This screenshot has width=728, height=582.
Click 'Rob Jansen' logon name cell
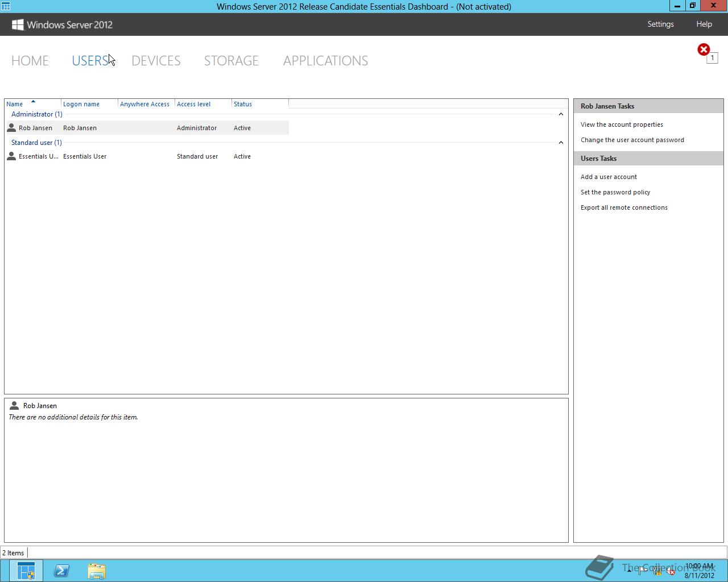tap(80, 128)
